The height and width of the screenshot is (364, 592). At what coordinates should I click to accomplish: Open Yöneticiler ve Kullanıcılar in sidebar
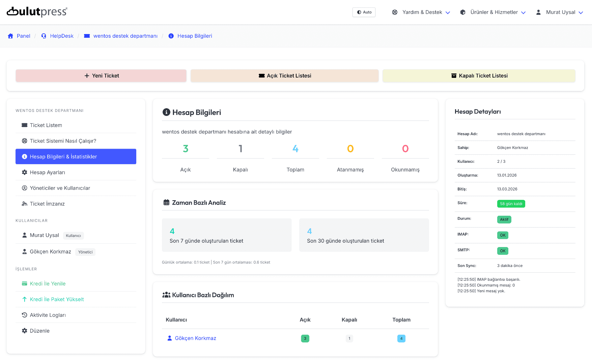click(60, 188)
